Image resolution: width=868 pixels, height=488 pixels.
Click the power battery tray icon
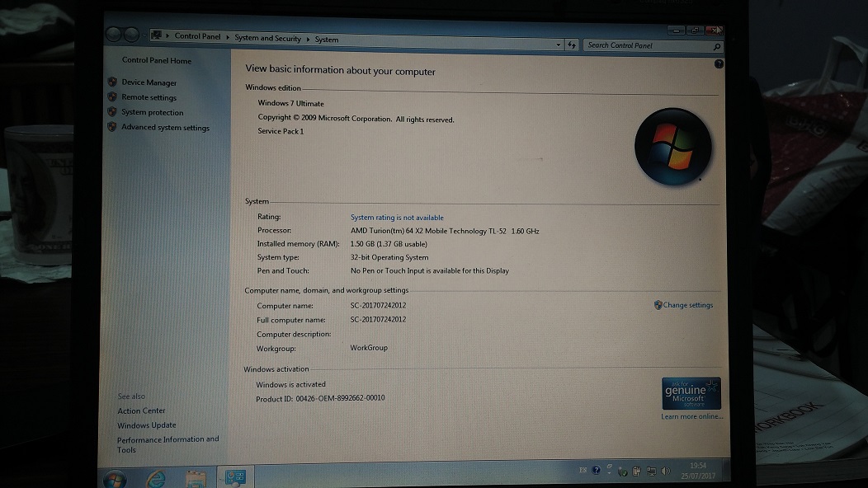tap(637, 472)
